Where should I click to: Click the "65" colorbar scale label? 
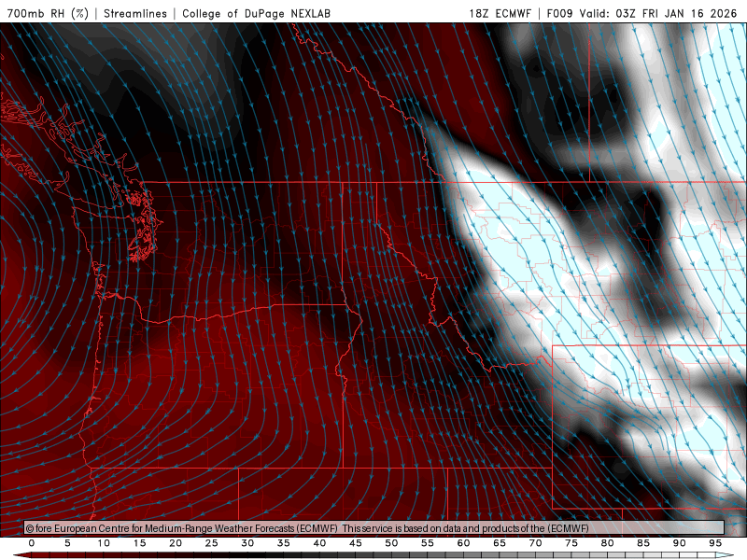(500, 543)
